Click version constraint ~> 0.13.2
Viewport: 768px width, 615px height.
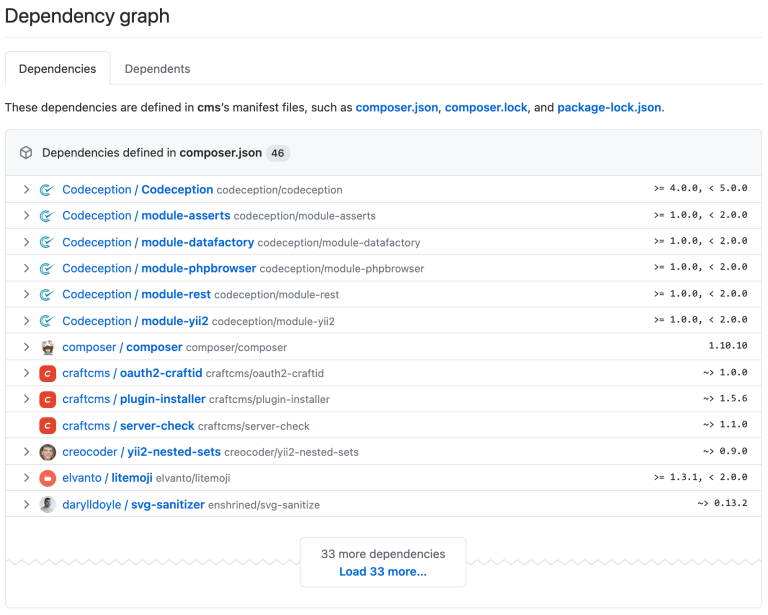(x=722, y=503)
